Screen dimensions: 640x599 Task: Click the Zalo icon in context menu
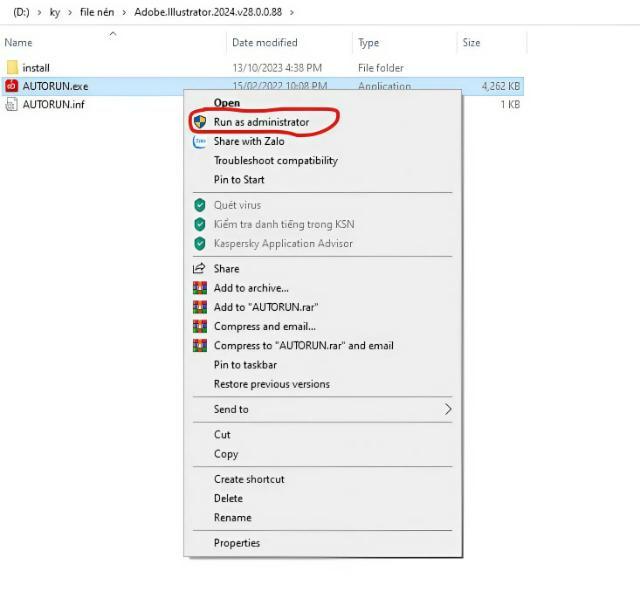point(199,142)
